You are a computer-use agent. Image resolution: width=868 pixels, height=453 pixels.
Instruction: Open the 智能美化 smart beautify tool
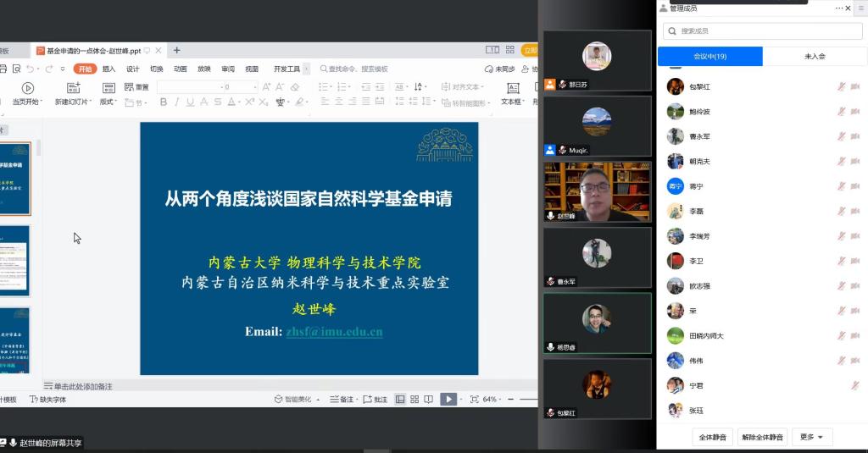pos(292,400)
